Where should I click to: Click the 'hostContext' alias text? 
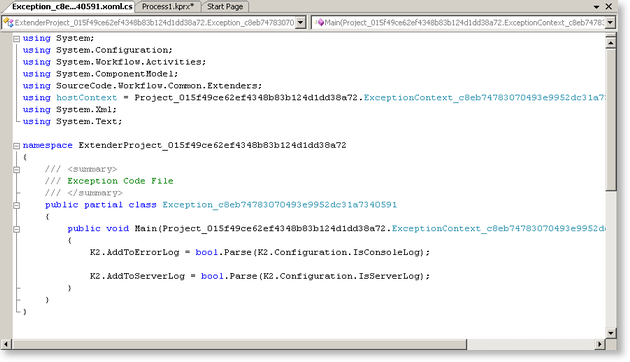click(86, 98)
